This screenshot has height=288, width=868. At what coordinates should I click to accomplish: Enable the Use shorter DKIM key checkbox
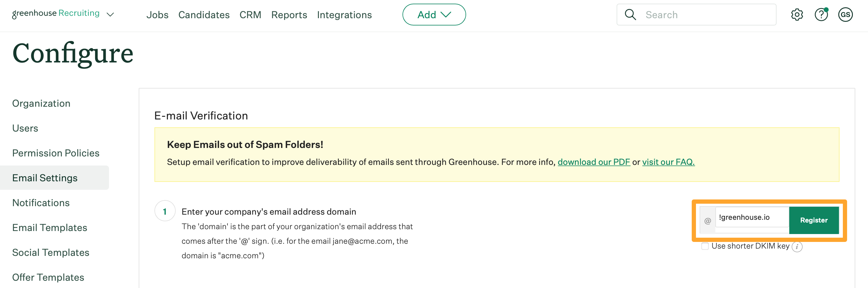(705, 246)
